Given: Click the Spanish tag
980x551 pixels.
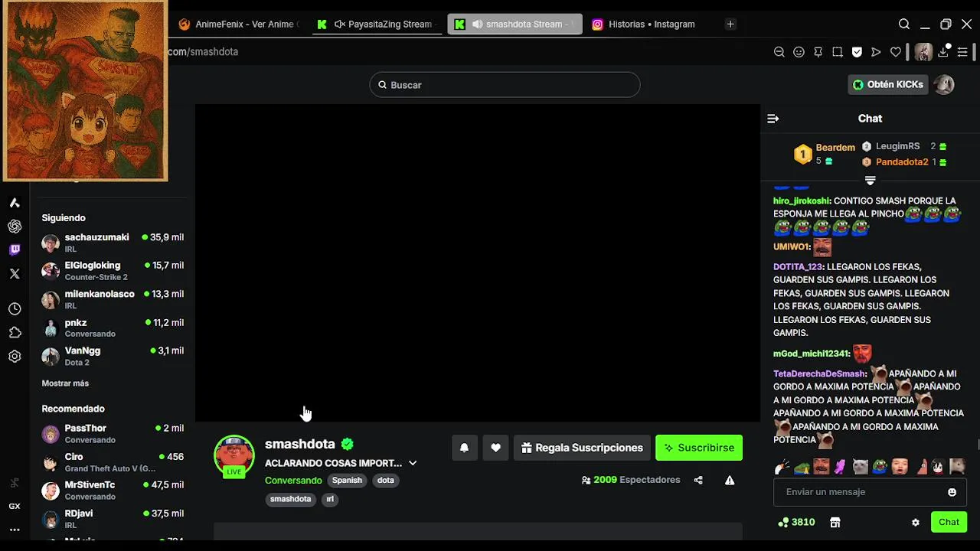Looking at the screenshot, I should [347, 481].
